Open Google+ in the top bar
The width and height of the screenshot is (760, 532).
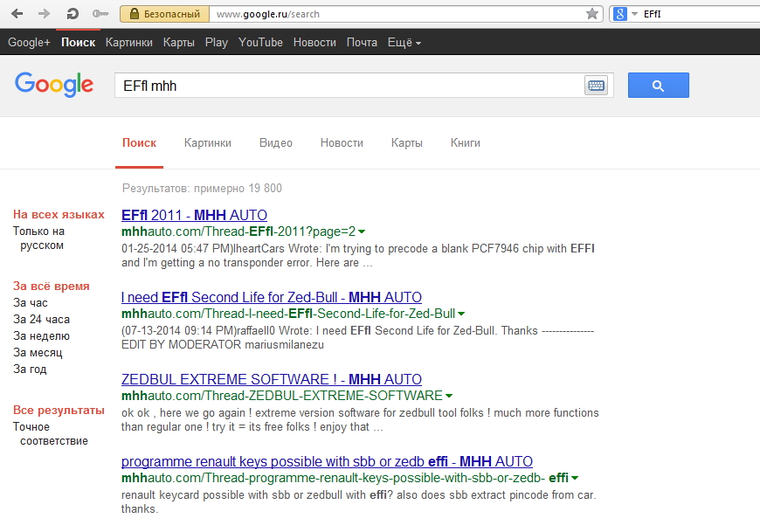29,43
